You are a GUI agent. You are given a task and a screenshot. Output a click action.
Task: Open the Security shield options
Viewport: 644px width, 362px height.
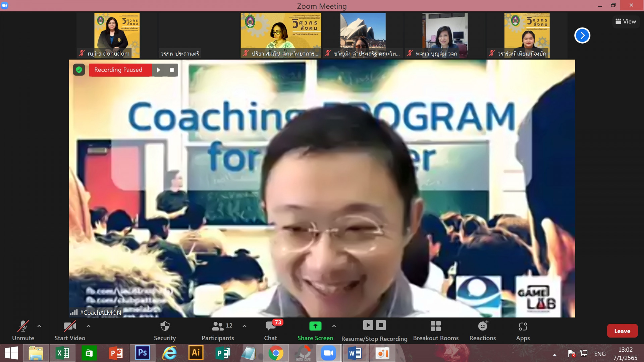click(165, 330)
